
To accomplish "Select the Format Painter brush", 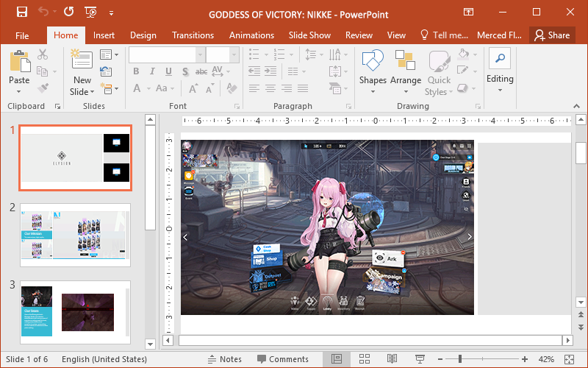I will tap(43, 88).
